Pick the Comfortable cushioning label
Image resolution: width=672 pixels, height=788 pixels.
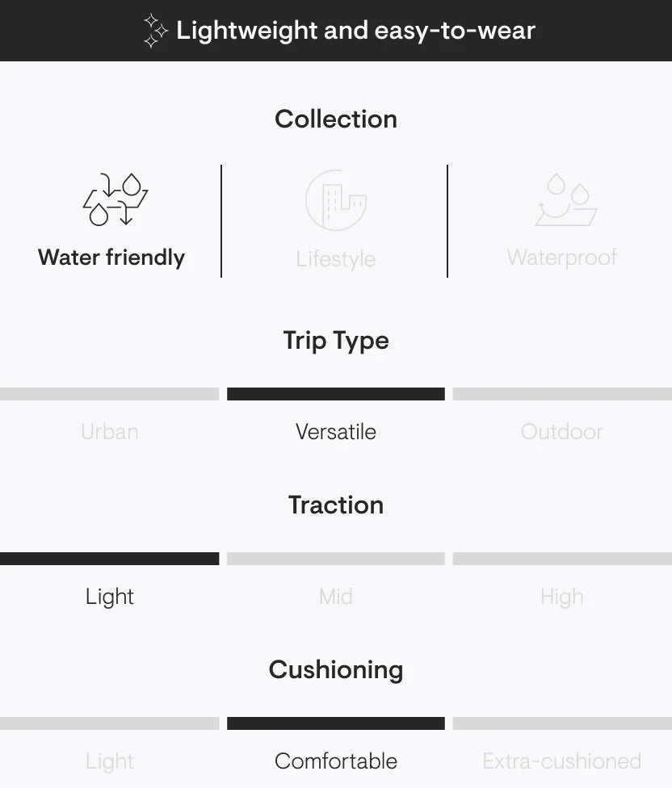pyautogui.click(x=336, y=761)
